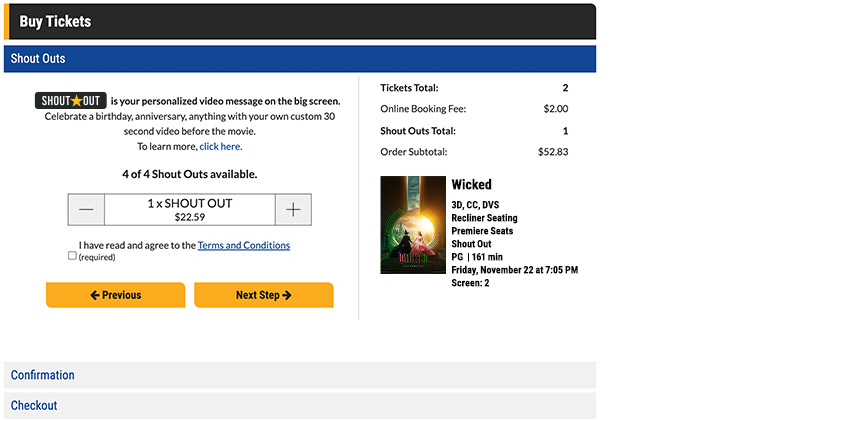Click the Order Subtotal amount $52.83
This screenshot has width=850, height=422.
pyautogui.click(x=555, y=152)
